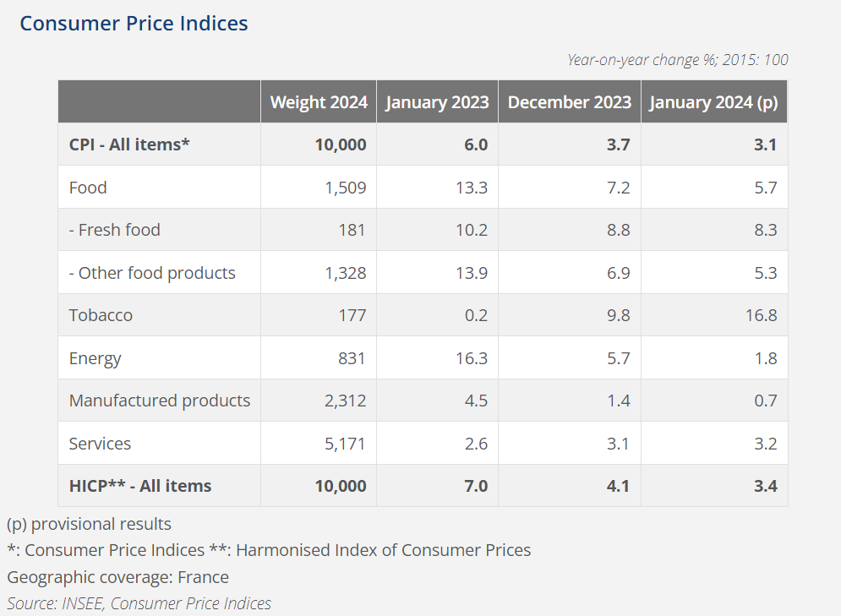Select the January 2023 column header

437,102
